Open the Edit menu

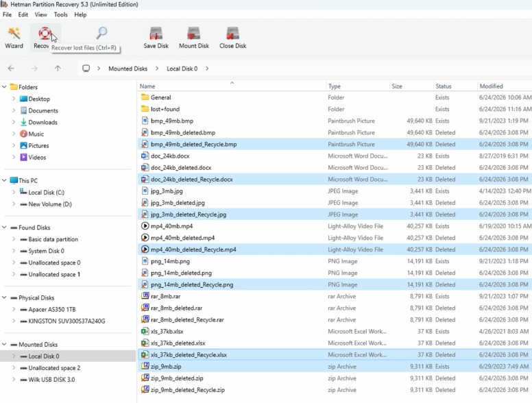coord(23,14)
